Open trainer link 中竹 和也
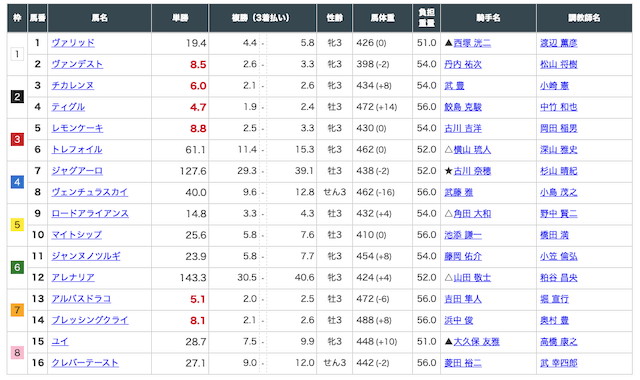This screenshot has width=640, height=380. click(559, 107)
